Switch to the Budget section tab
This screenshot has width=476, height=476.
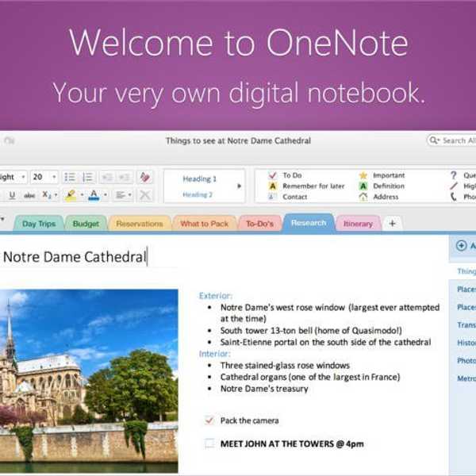pyautogui.click(x=86, y=224)
